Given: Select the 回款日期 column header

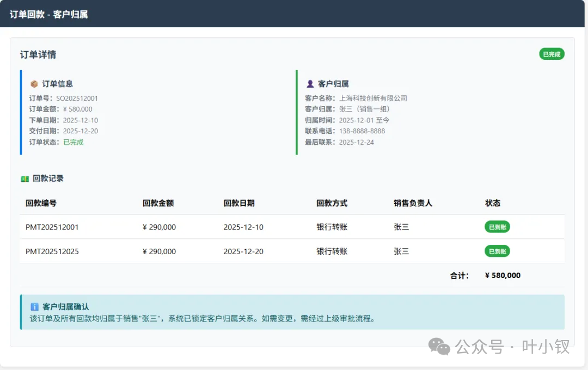Looking at the screenshot, I should (239, 203).
